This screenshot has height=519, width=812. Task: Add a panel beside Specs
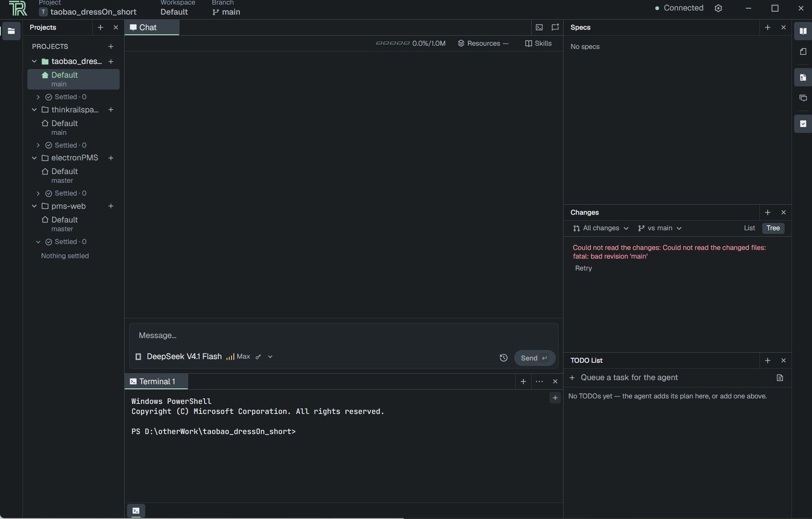tap(768, 27)
